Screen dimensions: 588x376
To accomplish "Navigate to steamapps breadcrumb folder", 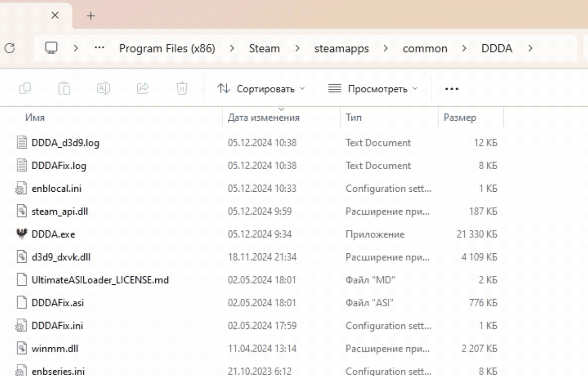I will (x=342, y=48).
